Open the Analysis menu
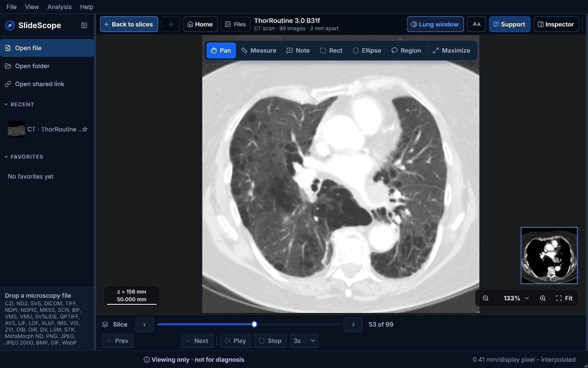 [60, 7]
